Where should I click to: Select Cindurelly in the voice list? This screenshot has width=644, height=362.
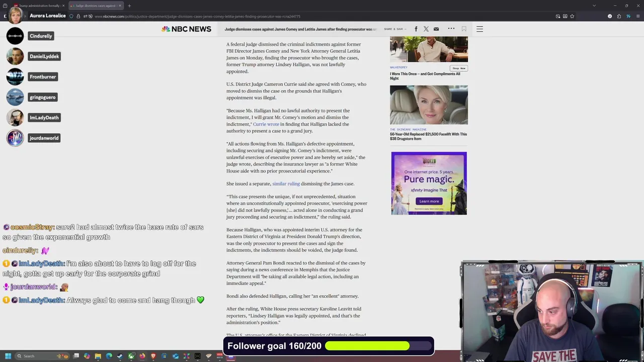tap(41, 36)
